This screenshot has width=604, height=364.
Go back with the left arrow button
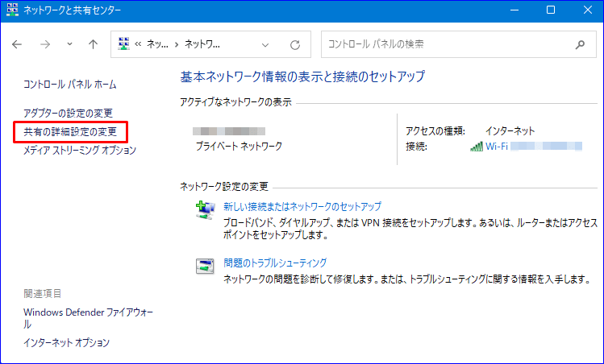point(17,44)
